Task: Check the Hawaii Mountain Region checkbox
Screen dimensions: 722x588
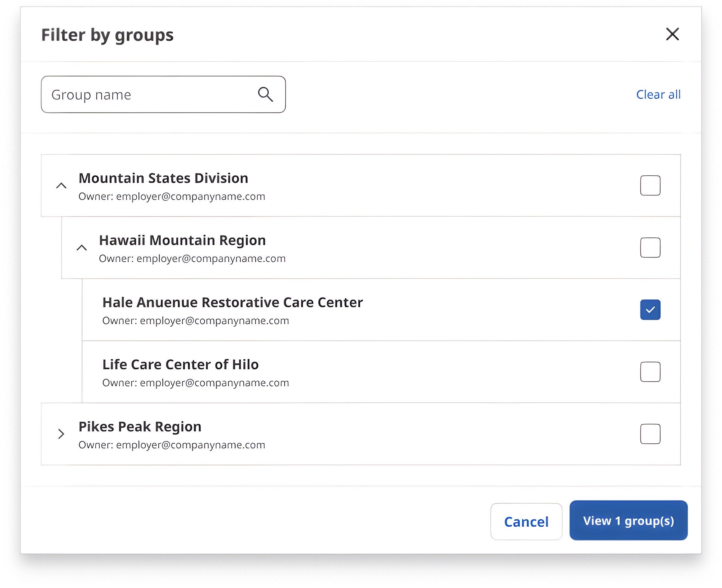Action: 650,248
